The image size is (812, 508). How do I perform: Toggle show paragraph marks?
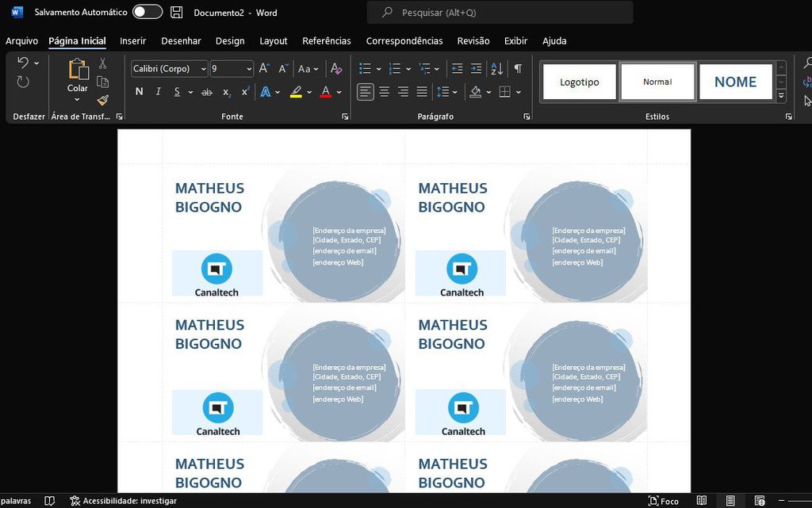518,68
